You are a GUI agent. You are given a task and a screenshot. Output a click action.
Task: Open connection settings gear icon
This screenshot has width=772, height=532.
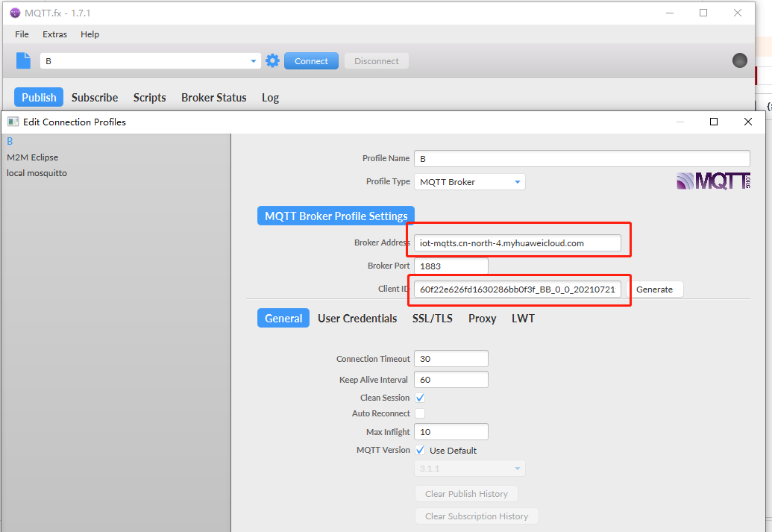tap(272, 60)
